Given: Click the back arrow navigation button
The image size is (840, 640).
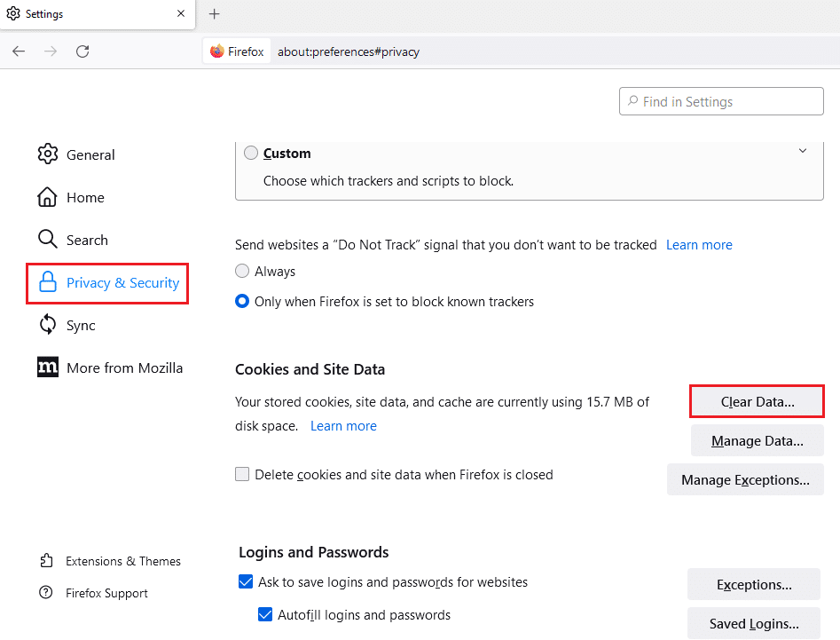Looking at the screenshot, I should pos(19,51).
